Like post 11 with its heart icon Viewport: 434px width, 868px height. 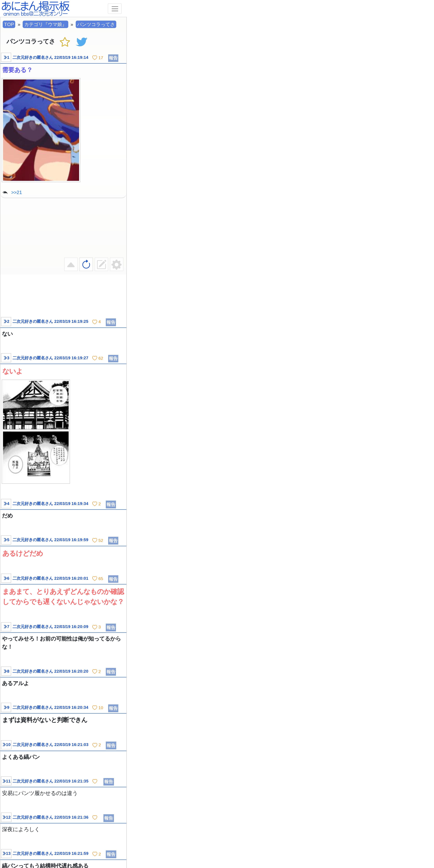click(x=95, y=781)
